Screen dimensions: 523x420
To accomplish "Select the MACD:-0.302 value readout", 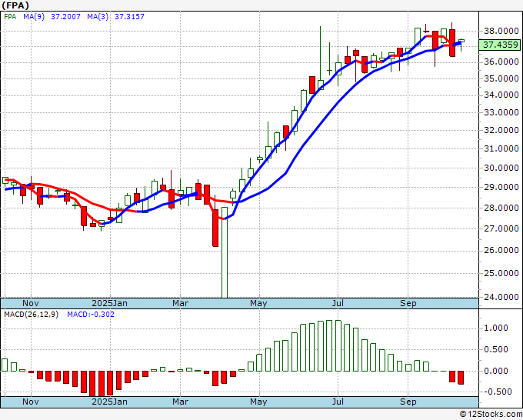I will [x=91, y=315].
